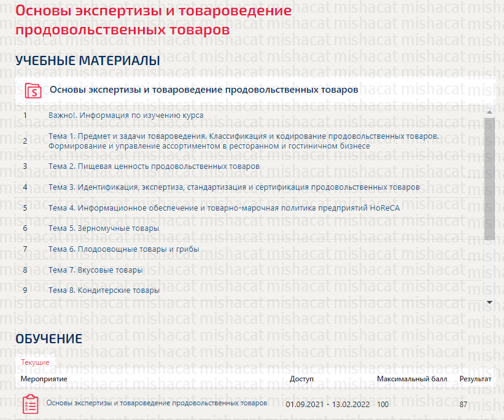Viewport: 504px width, 420px height.
Task: Open the test link in the Обучение table
Action: tap(157, 403)
